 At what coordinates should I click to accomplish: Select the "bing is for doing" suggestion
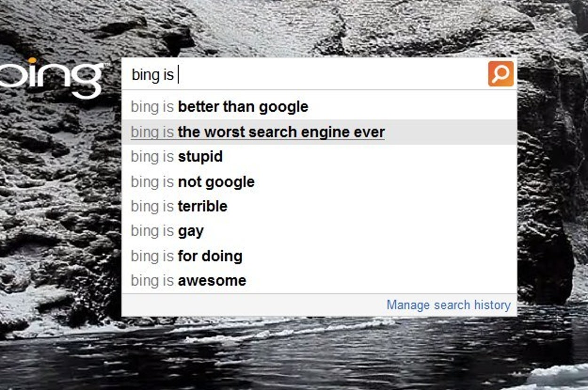coord(187,256)
